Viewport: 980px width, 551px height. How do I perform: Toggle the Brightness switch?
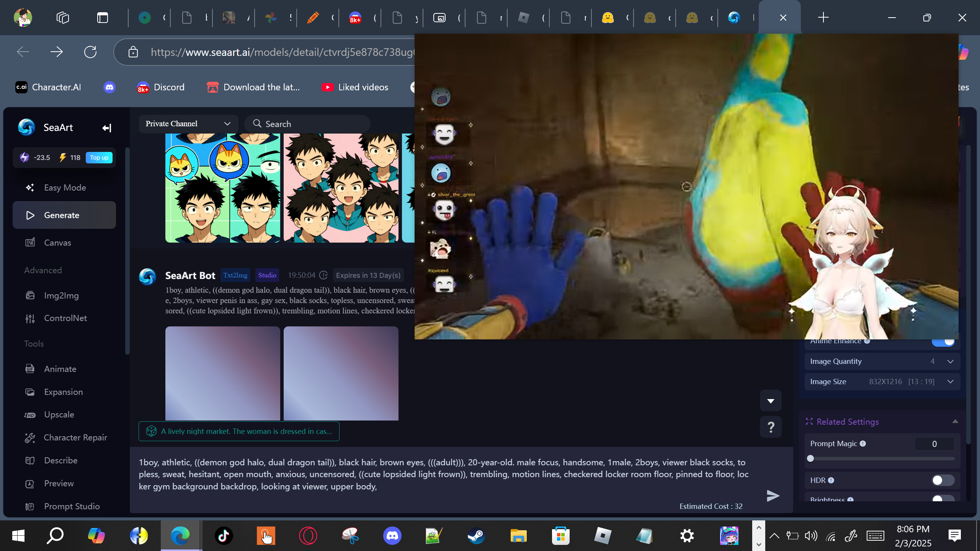[x=943, y=499]
